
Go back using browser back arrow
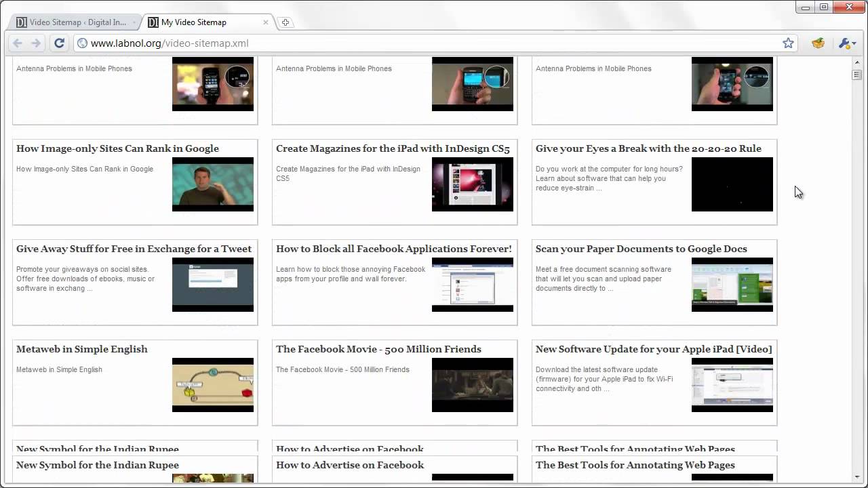(18, 43)
